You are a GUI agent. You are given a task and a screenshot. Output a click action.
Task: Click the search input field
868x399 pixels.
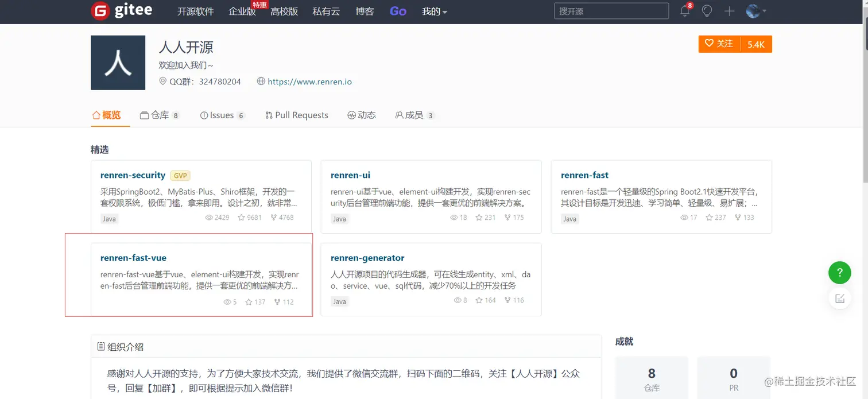611,11
